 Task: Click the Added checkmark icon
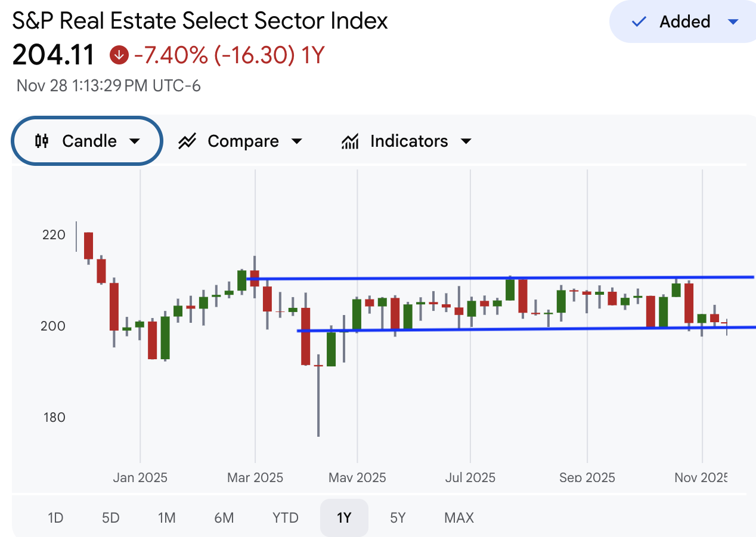[639, 22]
